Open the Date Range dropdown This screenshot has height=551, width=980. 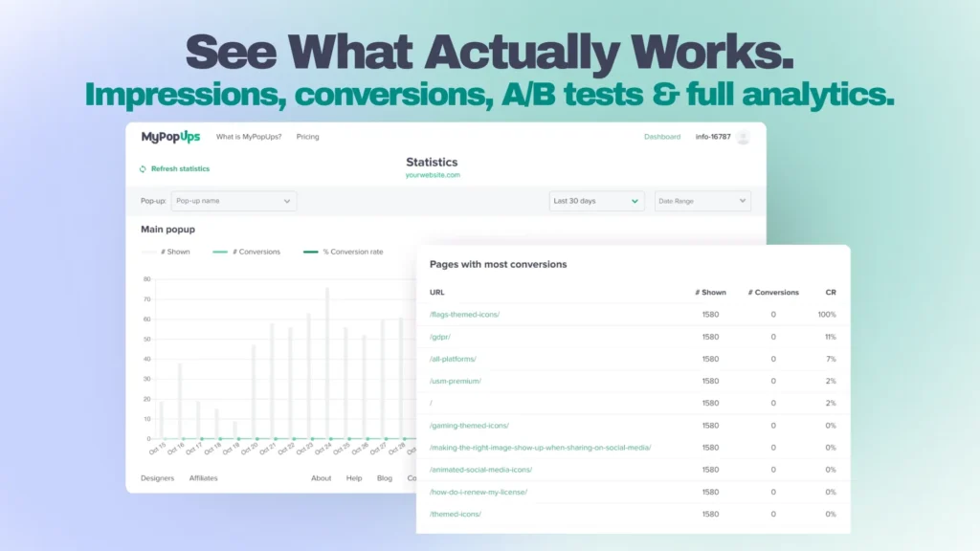[x=702, y=201]
